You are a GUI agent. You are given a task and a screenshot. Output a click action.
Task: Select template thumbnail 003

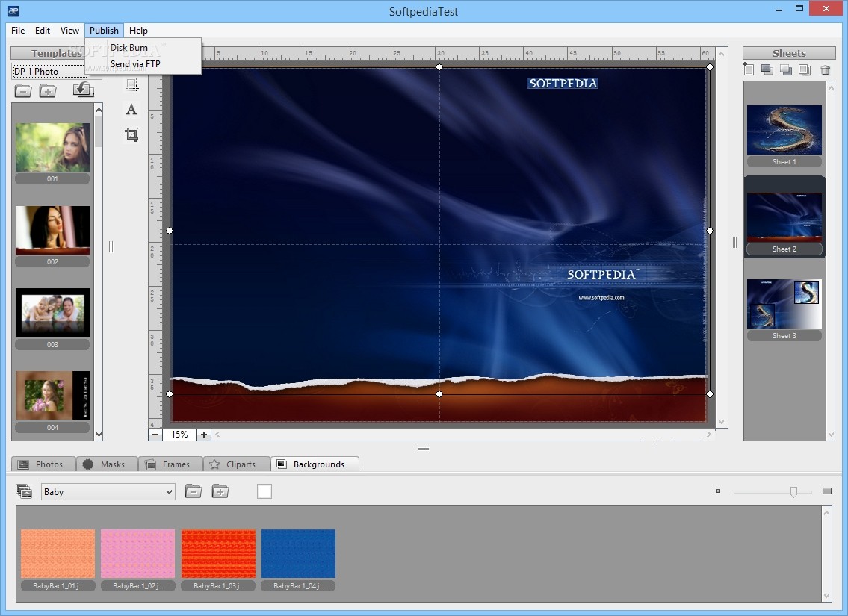point(52,313)
